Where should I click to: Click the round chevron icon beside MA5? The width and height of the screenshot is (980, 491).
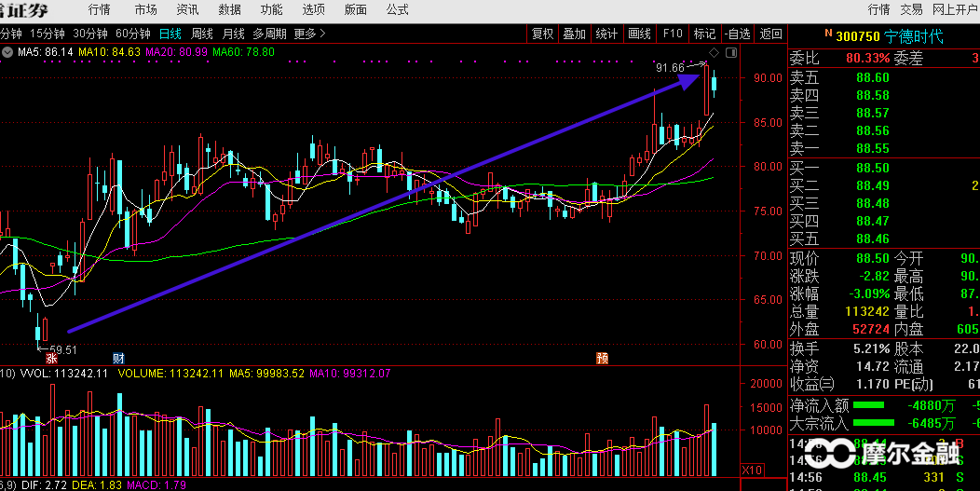(x=10, y=52)
